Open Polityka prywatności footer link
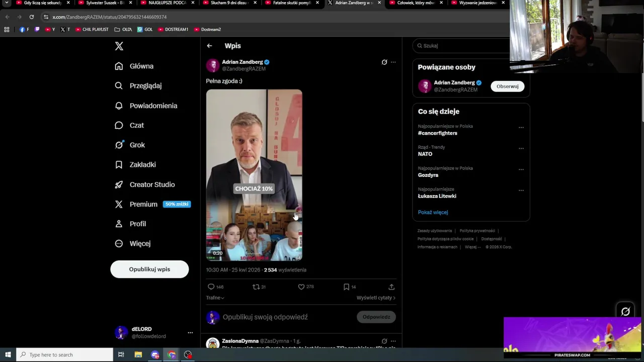Screen dimensions: 644x362 477,231
